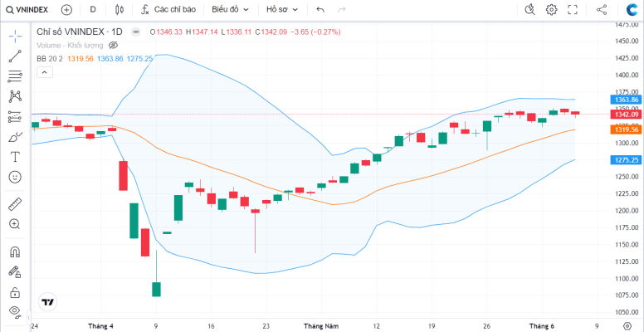Open time axis settings gear at bottom right

pos(627,326)
